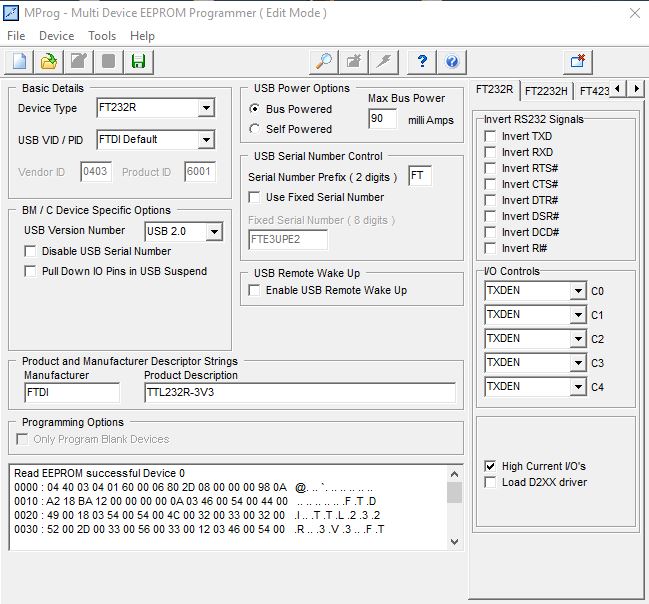The height and width of the screenshot is (604, 649).
Task: Click the Max Bus Power input field
Action: pyautogui.click(x=382, y=119)
